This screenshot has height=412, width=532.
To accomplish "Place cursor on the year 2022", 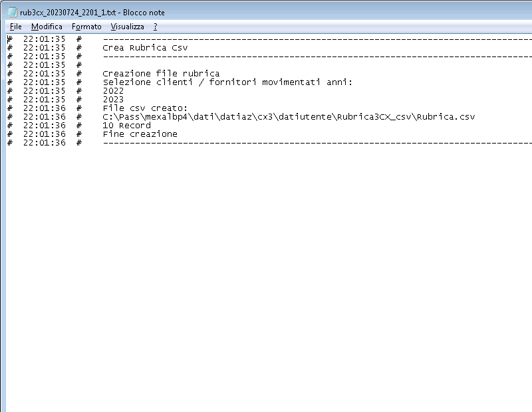I will click(x=113, y=91).
